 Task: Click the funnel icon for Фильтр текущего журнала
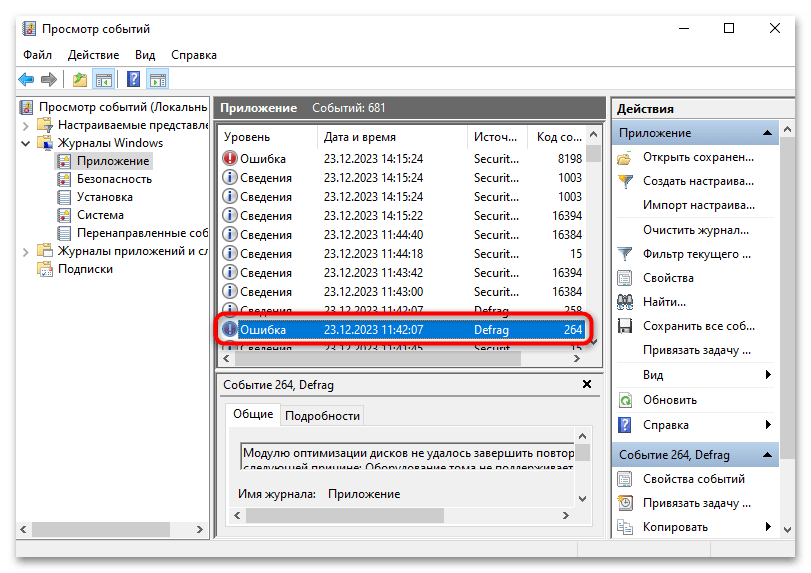(625, 254)
